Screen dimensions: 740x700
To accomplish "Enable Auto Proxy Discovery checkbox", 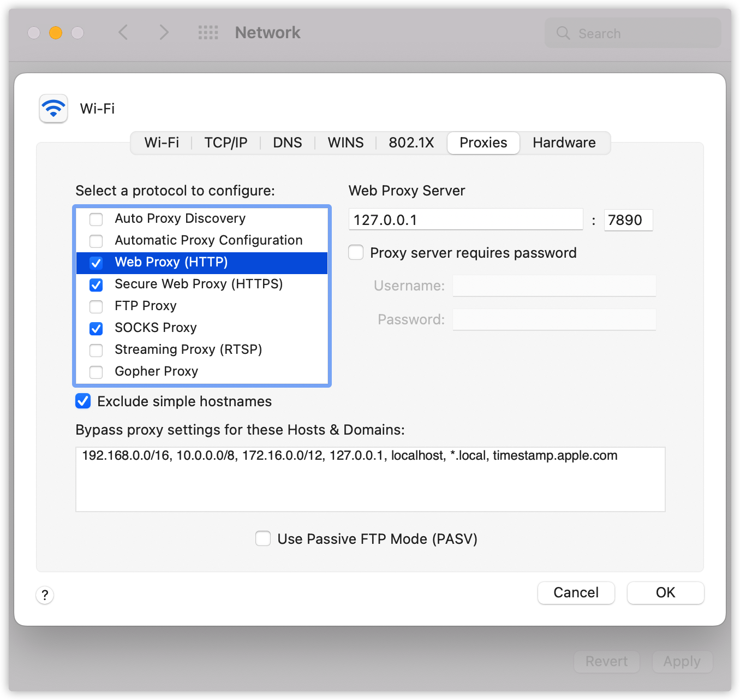I will pyautogui.click(x=96, y=219).
